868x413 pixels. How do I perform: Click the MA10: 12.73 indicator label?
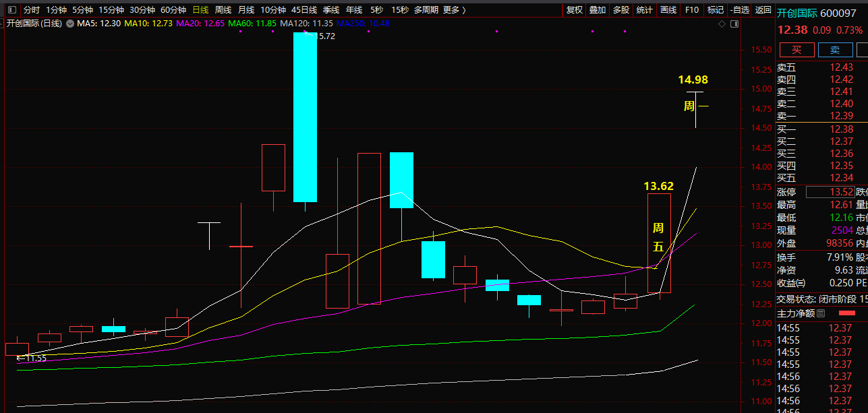[149, 24]
